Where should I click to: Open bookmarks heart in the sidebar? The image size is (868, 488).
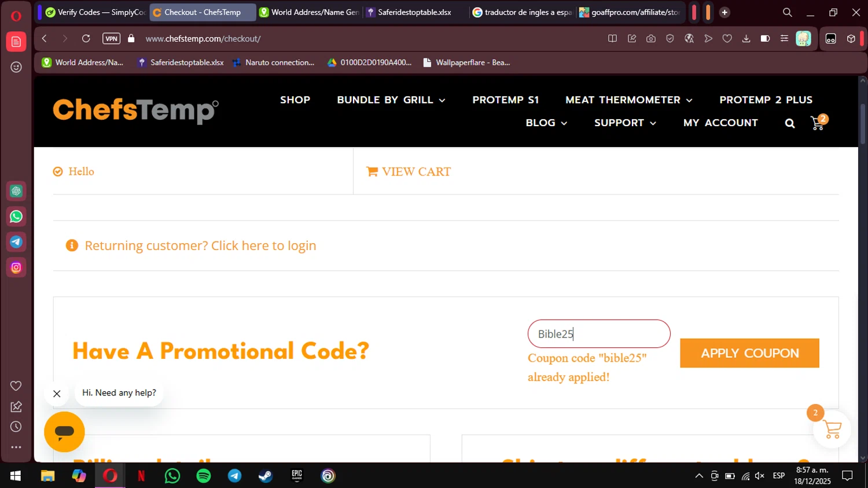(x=16, y=386)
